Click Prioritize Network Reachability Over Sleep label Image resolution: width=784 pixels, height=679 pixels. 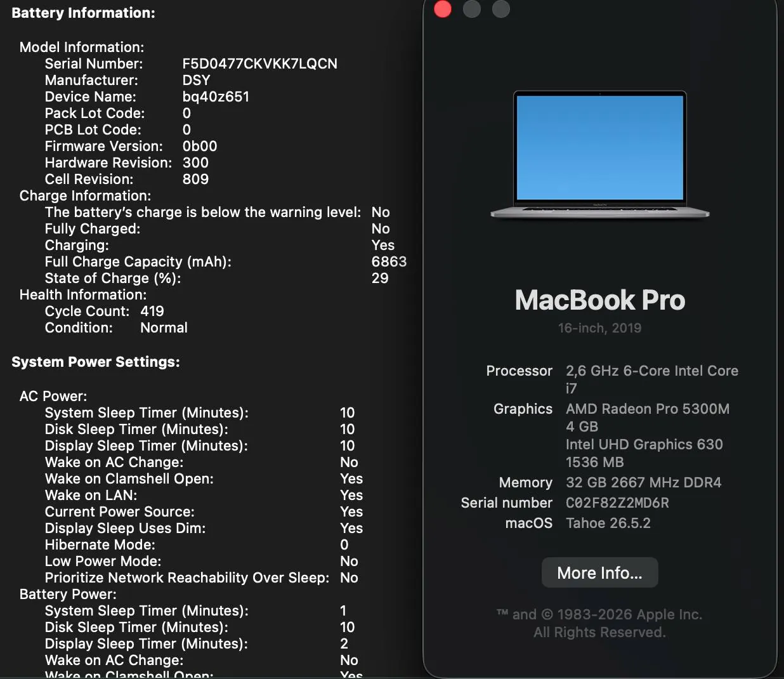click(187, 577)
